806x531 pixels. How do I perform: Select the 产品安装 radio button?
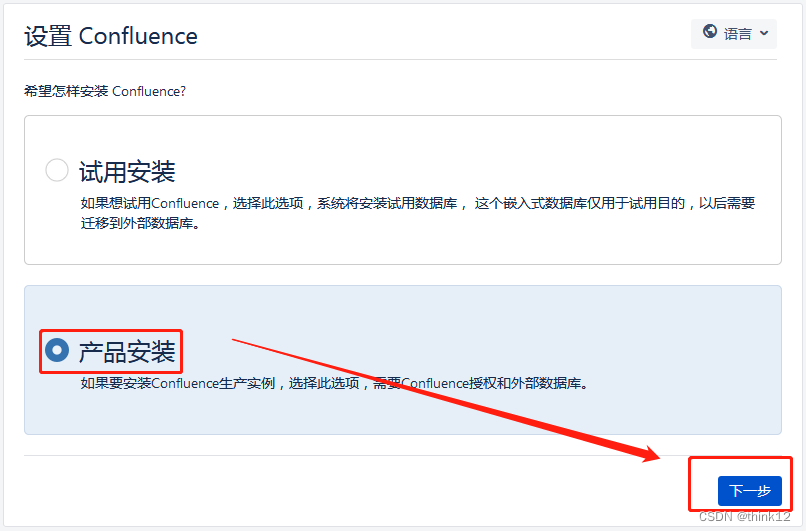click(57, 350)
